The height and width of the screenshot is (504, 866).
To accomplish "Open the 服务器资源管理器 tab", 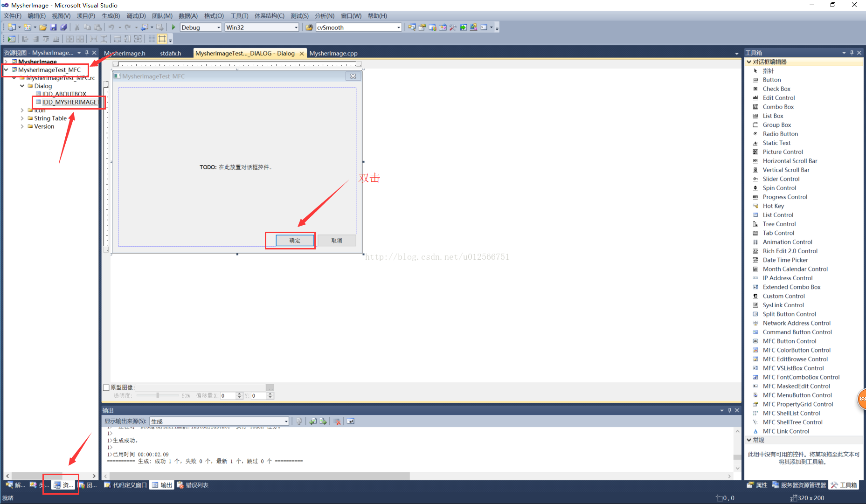I will [799, 485].
